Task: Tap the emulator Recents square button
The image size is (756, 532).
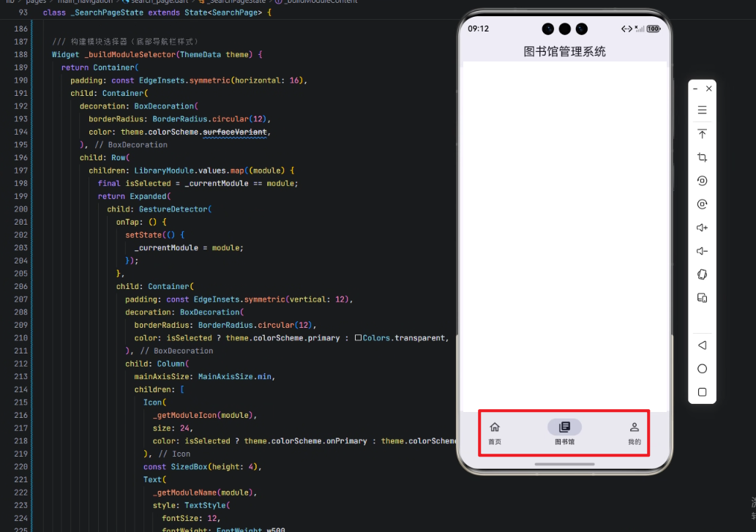Action: [x=702, y=392]
